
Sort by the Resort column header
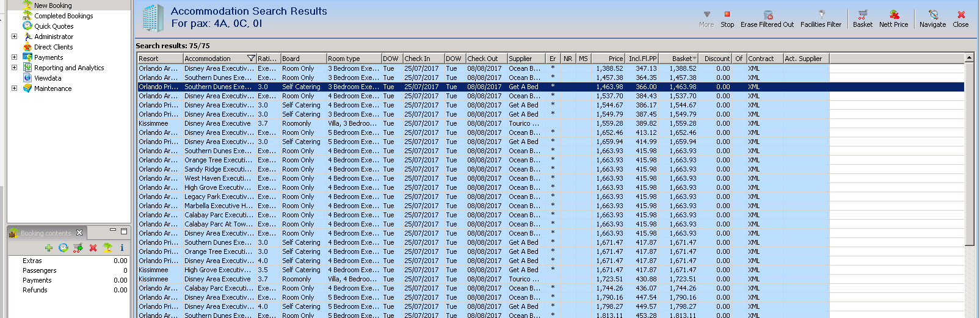160,59
